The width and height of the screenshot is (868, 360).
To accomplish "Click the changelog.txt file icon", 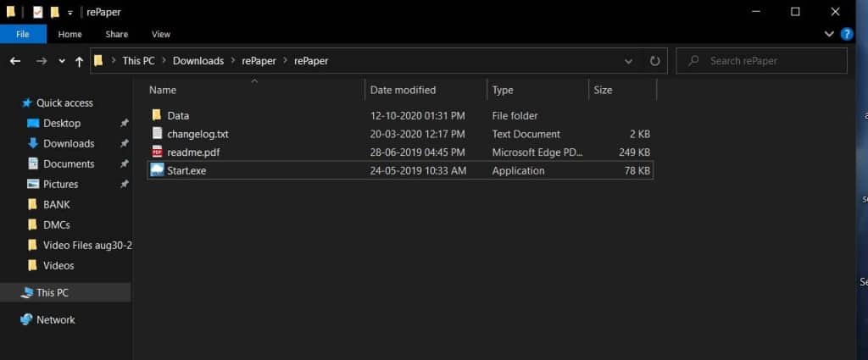I will click(x=157, y=133).
